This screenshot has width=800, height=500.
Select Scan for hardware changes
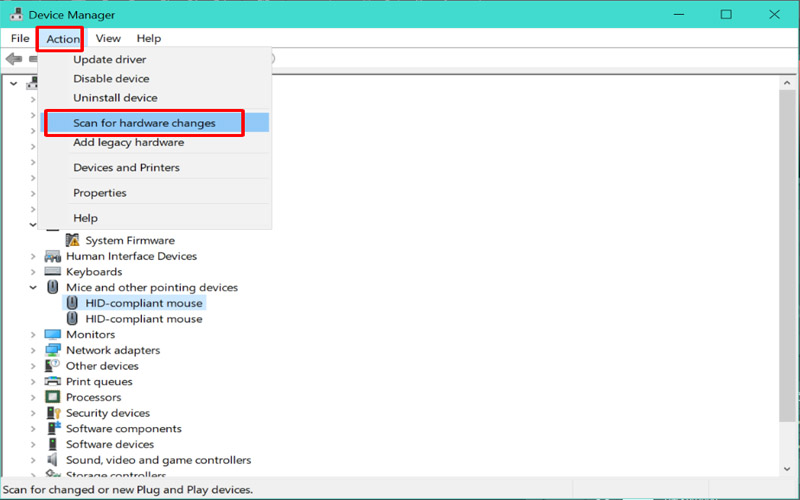click(x=154, y=123)
